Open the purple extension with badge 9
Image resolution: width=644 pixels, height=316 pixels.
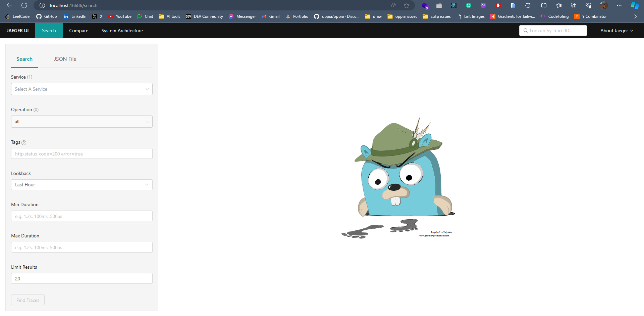[x=425, y=6]
